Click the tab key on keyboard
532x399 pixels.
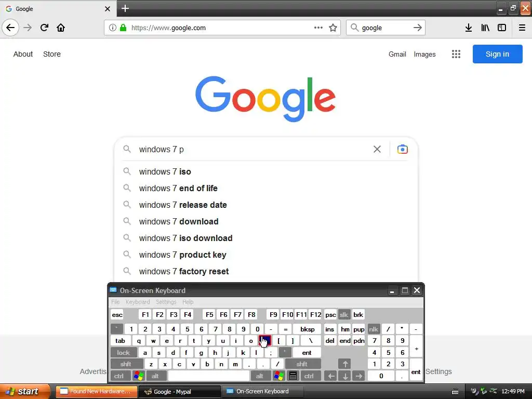pos(120,341)
